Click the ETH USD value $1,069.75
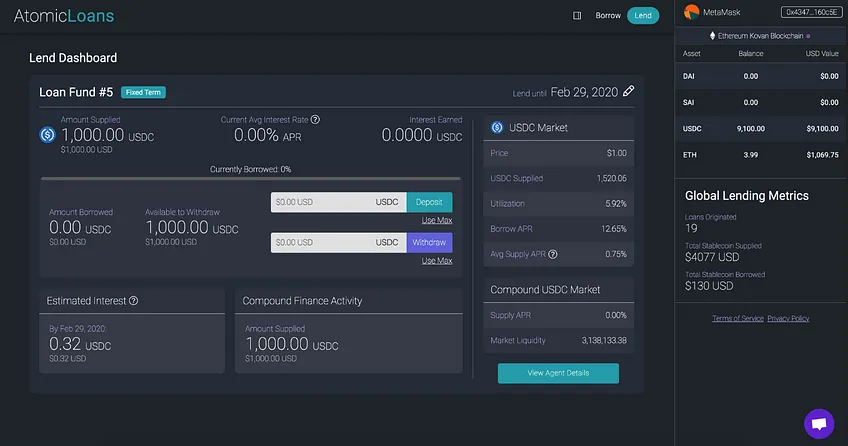 823,155
